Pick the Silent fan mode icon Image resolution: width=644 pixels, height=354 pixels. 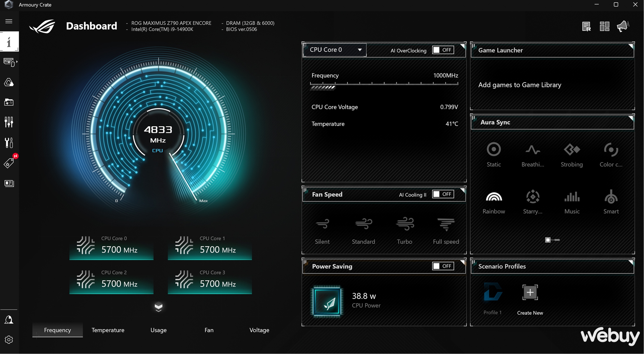(x=322, y=224)
